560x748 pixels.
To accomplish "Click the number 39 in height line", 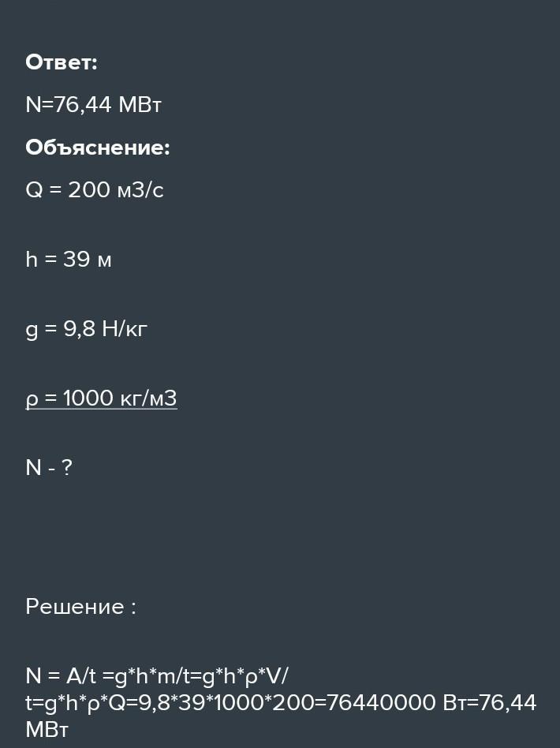I will click(77, 260).
